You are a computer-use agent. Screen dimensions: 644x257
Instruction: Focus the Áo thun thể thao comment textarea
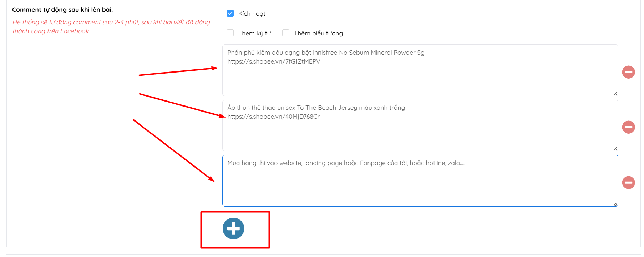[x=420, y=125]
